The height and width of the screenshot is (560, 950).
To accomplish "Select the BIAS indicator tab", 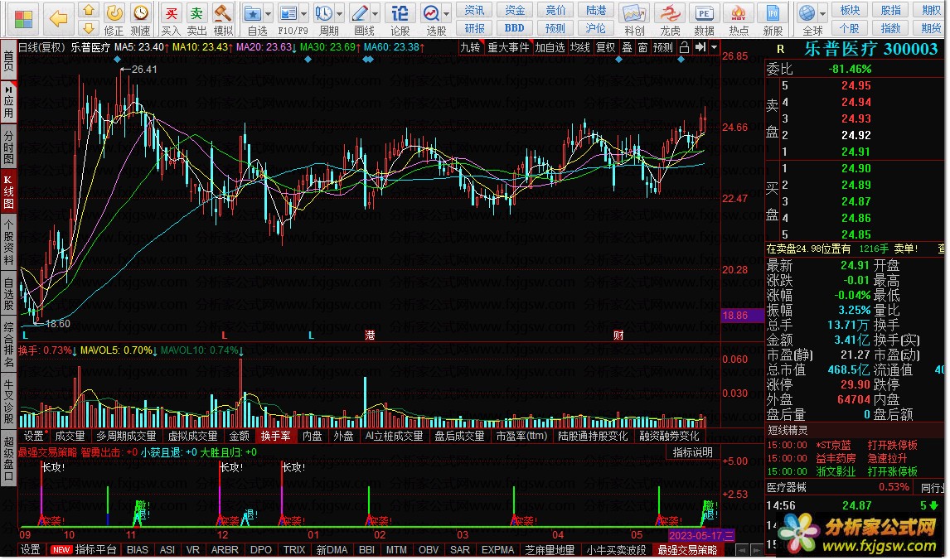I will click(138, 550).
